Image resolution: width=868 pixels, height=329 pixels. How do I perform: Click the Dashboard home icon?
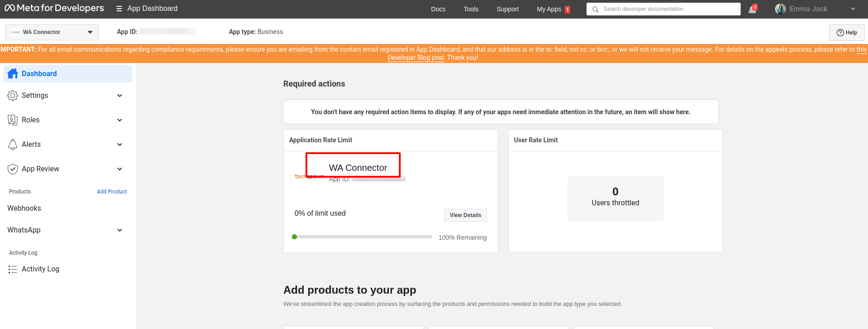pos(13,73)
